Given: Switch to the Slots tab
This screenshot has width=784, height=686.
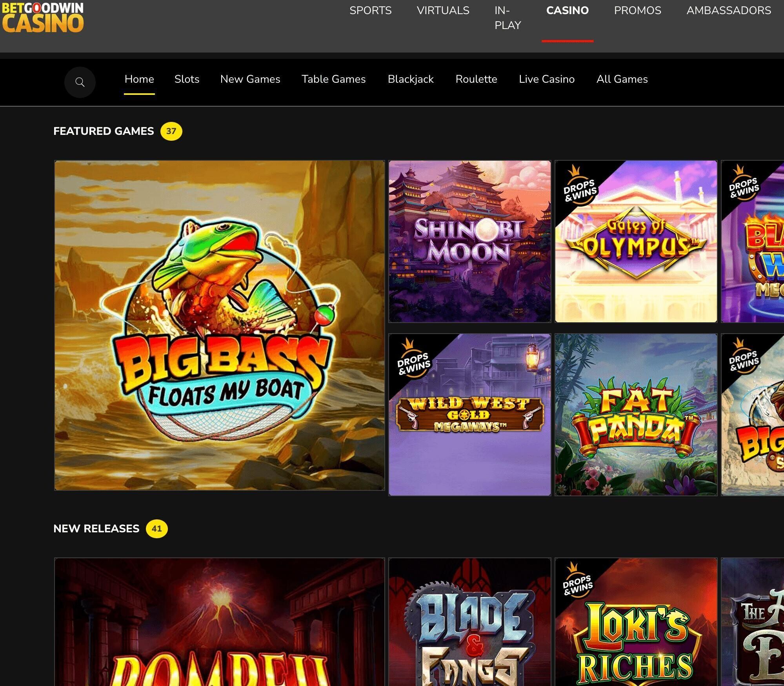Looking at the screenshot, I should pos(187,79).
